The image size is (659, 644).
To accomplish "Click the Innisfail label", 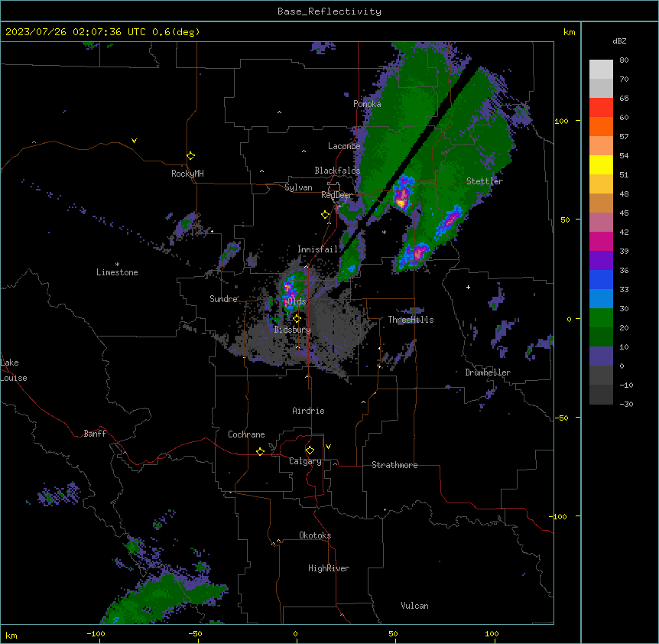I will (x=317, y=249).
